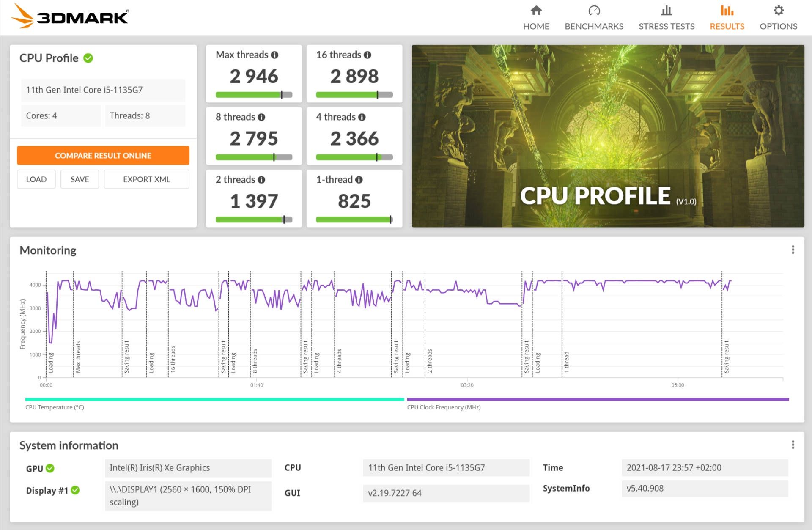Click the Results bars icon
Viewport: 812px width, 530px height.
727,10
